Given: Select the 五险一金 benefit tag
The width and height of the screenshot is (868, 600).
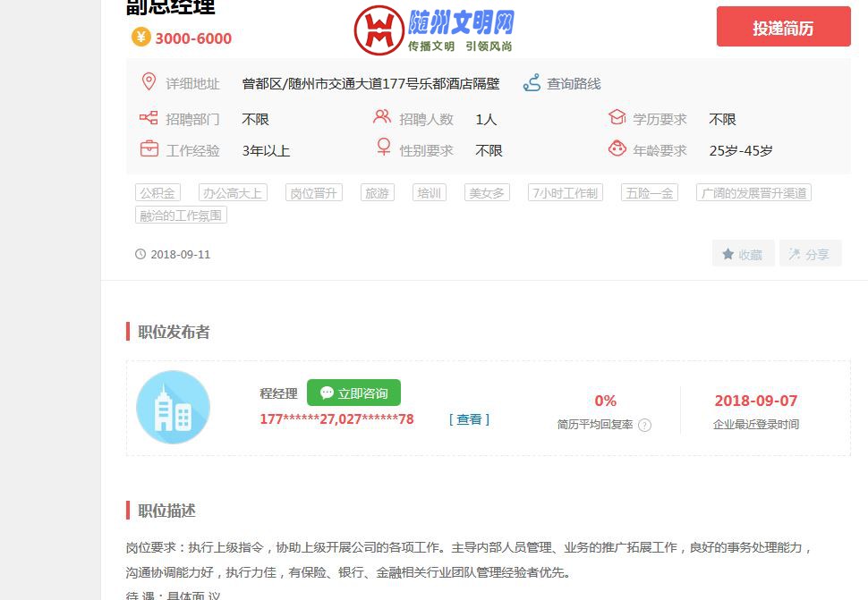Looking at the screenshot, I should click(650, 193).
